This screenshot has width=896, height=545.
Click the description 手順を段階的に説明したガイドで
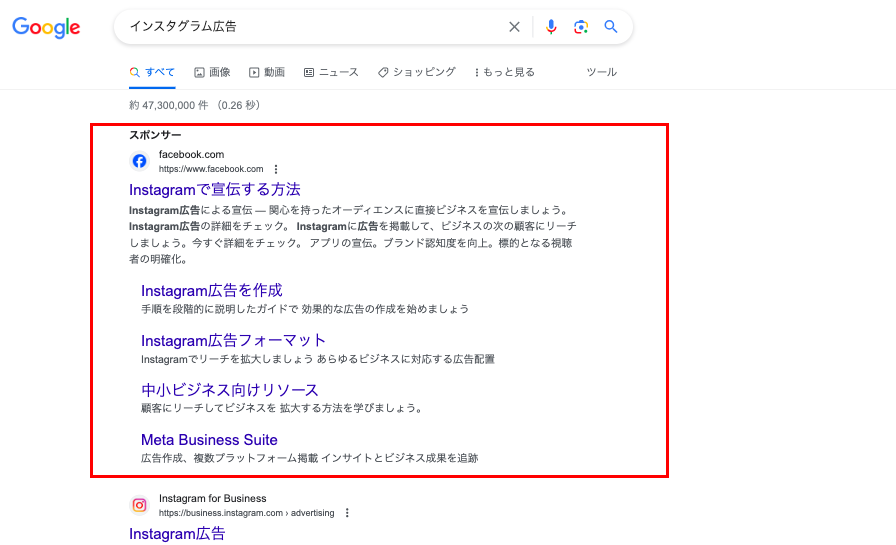[220, 309]
